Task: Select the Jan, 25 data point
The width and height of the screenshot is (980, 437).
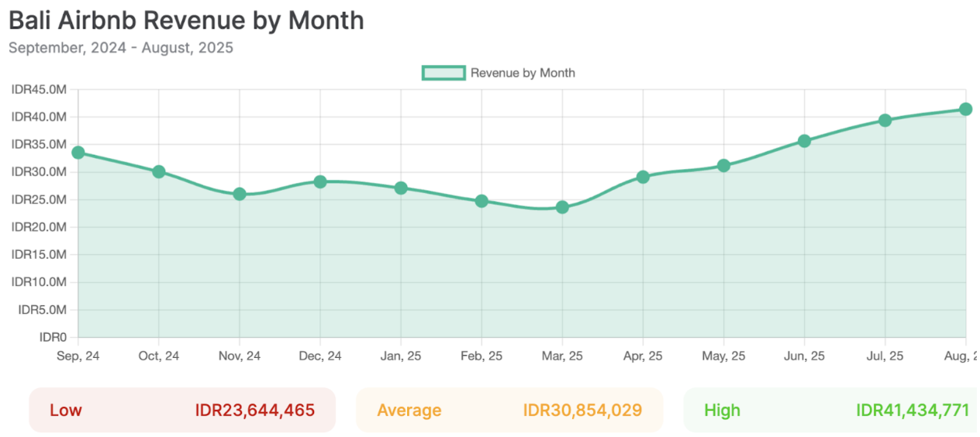Action: [x=401, y=188]
